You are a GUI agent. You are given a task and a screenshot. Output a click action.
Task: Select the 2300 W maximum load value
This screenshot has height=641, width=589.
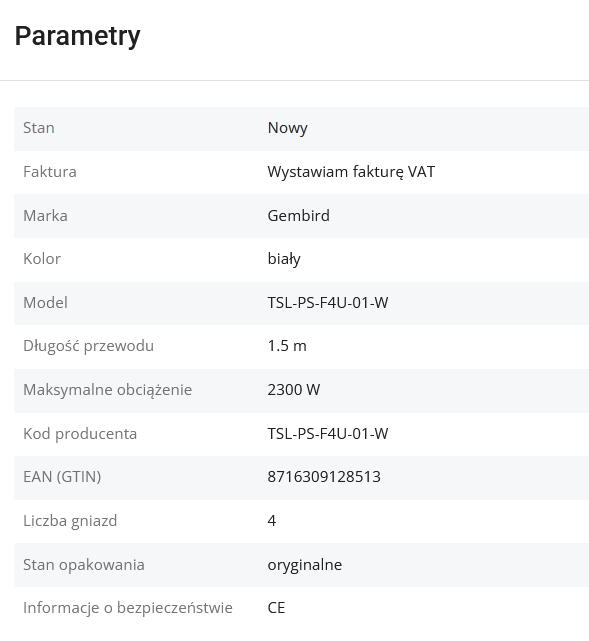click(293, 390)
